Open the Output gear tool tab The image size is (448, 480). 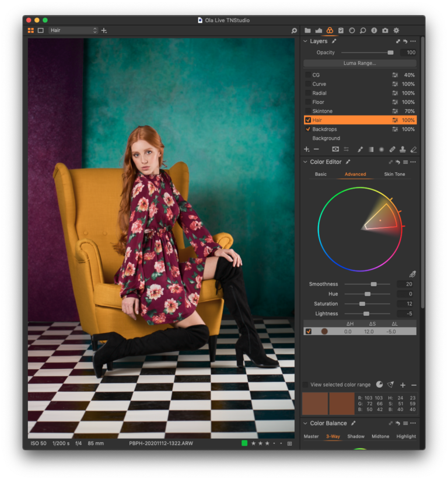(396, 30)
